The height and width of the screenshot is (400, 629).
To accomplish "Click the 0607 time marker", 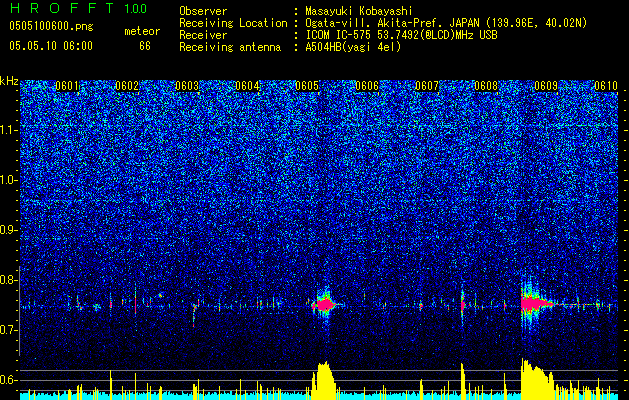I will [x=427, y=86].
